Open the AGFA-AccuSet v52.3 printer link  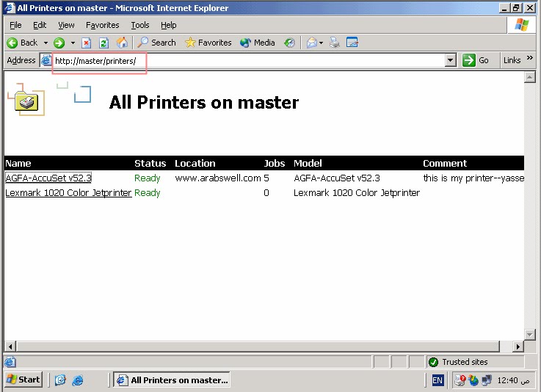click(48, 178)
